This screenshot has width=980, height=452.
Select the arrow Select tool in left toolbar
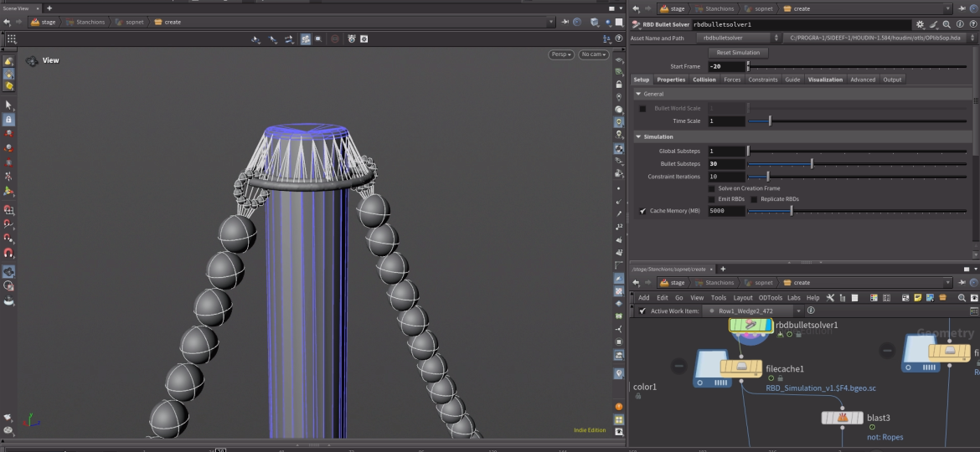(x=8, y=105)
